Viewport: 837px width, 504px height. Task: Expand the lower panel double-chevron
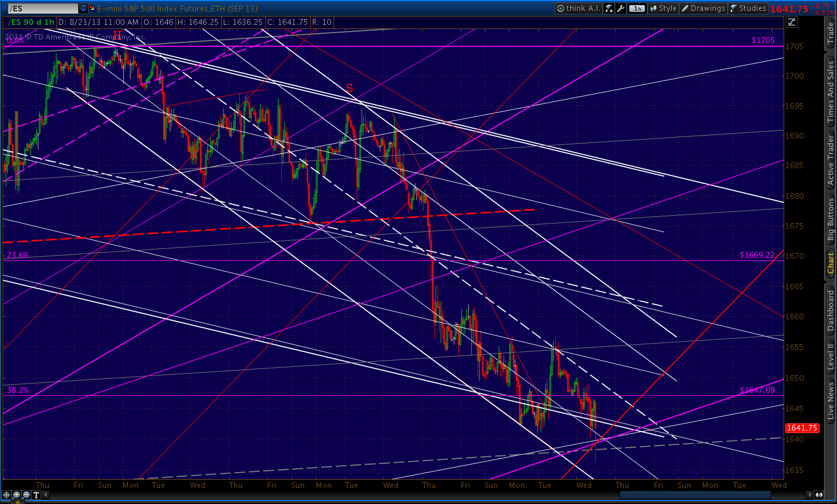[18, 502]
